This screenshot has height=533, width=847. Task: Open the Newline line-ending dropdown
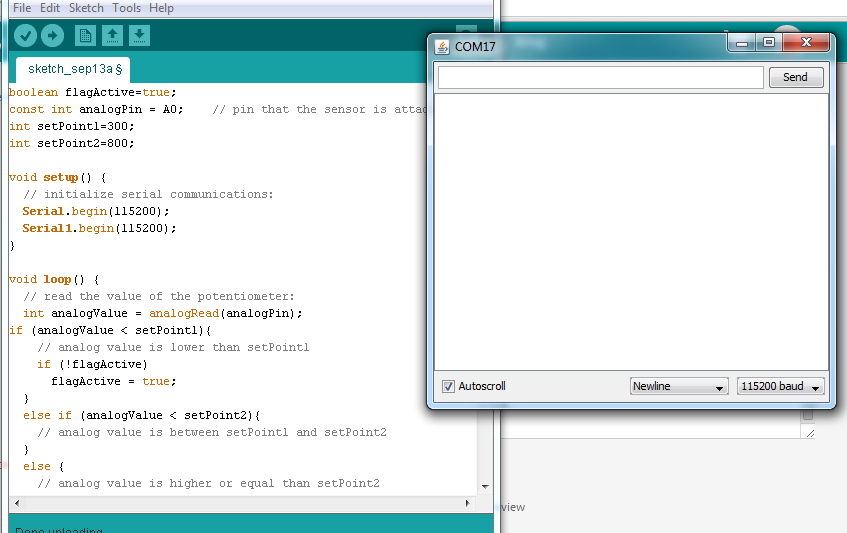pos(679,386)
